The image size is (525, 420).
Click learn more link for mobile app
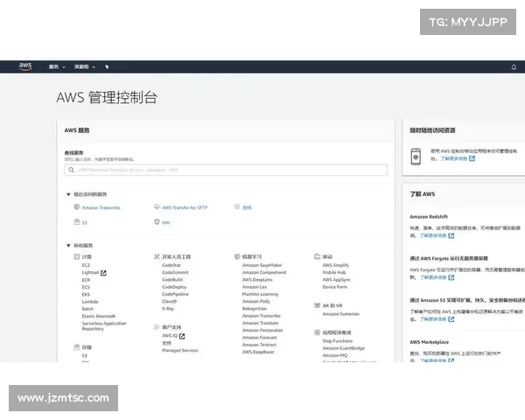click(x=458, y=158)
